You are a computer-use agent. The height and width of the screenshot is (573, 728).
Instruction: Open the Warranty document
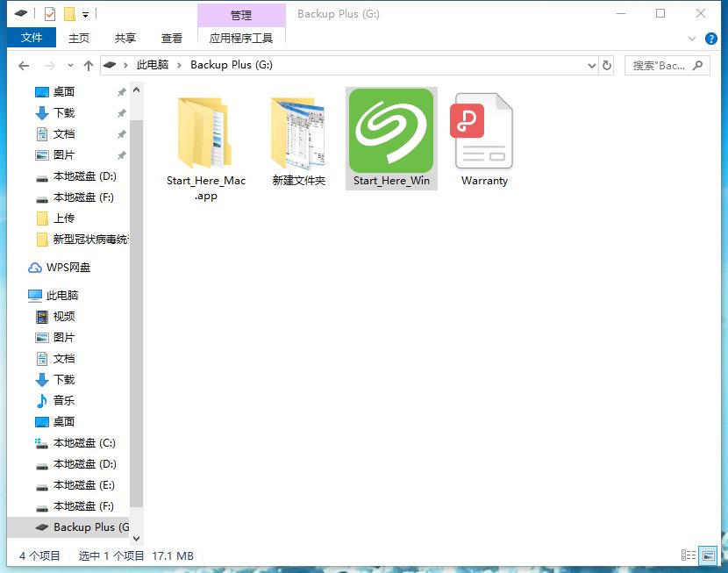point(482,132)
